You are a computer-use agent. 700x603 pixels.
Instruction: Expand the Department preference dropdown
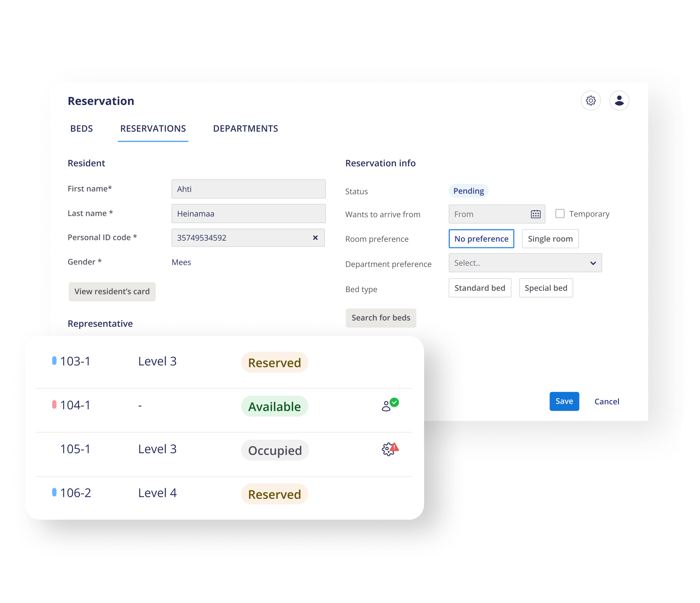[x=525, y=263]
